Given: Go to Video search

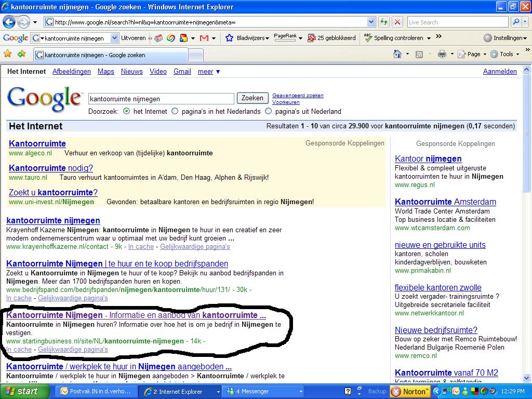Looking at the screenshot, I should [x=158, y=72].
